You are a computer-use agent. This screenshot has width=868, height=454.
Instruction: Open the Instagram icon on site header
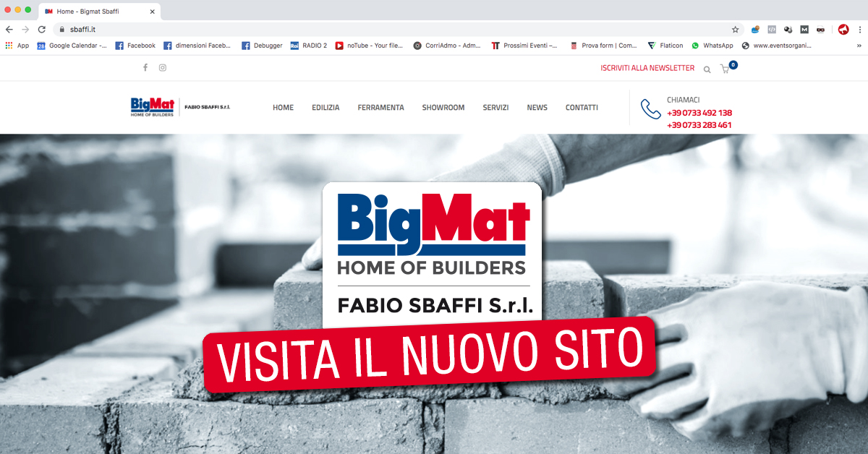[163, 68]
